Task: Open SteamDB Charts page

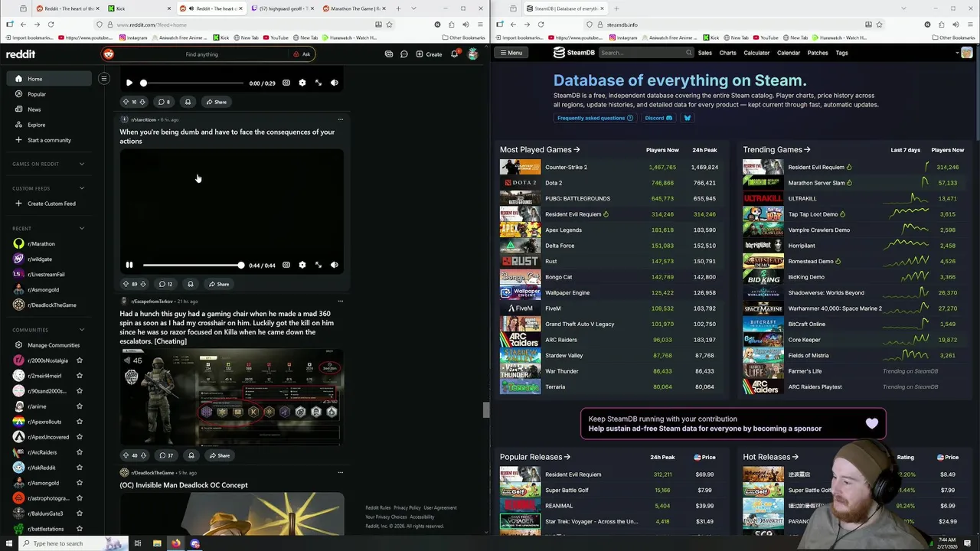Action: pos(727,53)
